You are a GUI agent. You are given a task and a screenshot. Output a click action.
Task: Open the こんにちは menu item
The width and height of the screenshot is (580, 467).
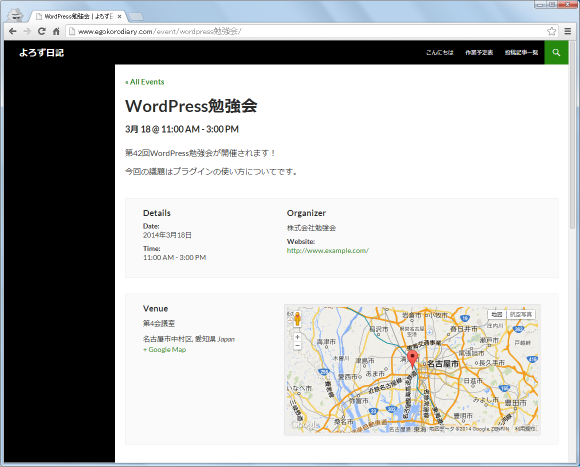439,53
